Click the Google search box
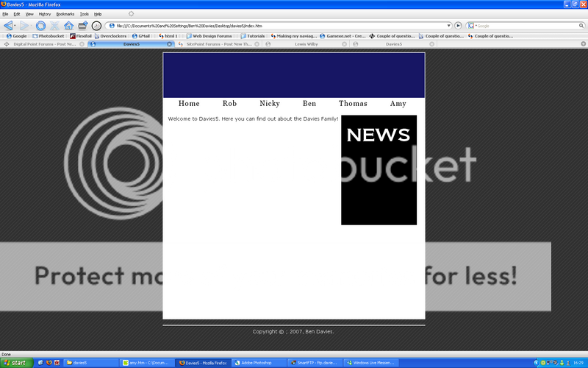The image size is (588, 368). pos(526,26)
